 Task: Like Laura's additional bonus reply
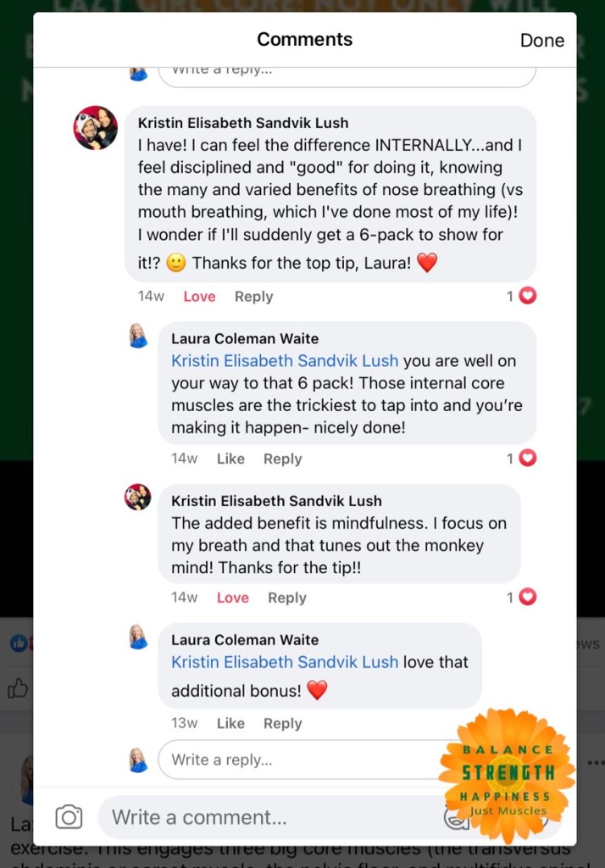click(x=230, y=724)
